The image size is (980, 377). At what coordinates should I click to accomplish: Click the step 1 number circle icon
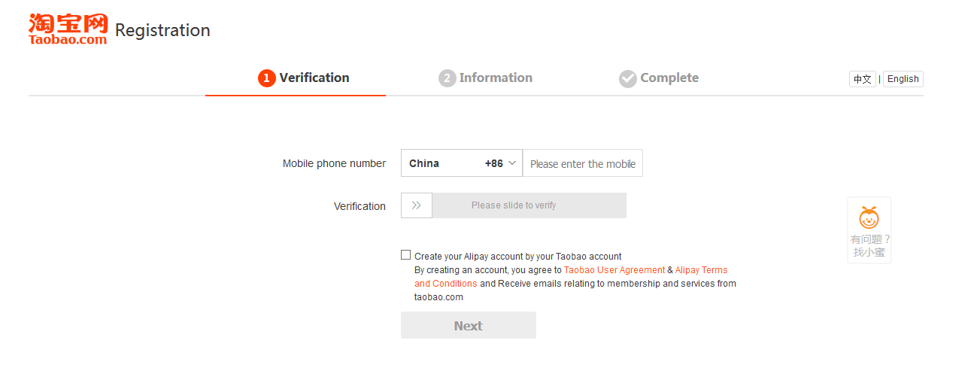(x=267, y=78)
